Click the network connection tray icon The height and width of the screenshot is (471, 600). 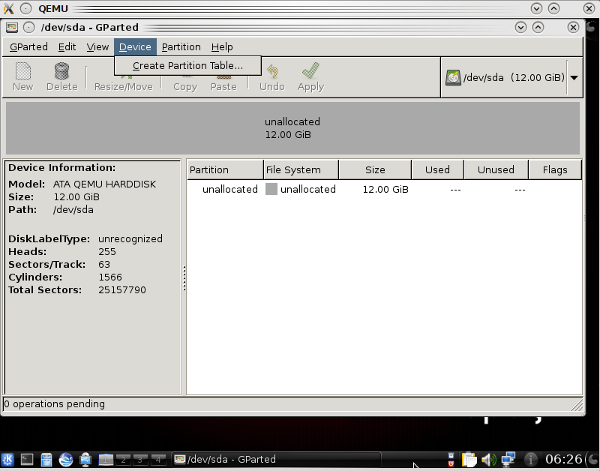(508, 459)
